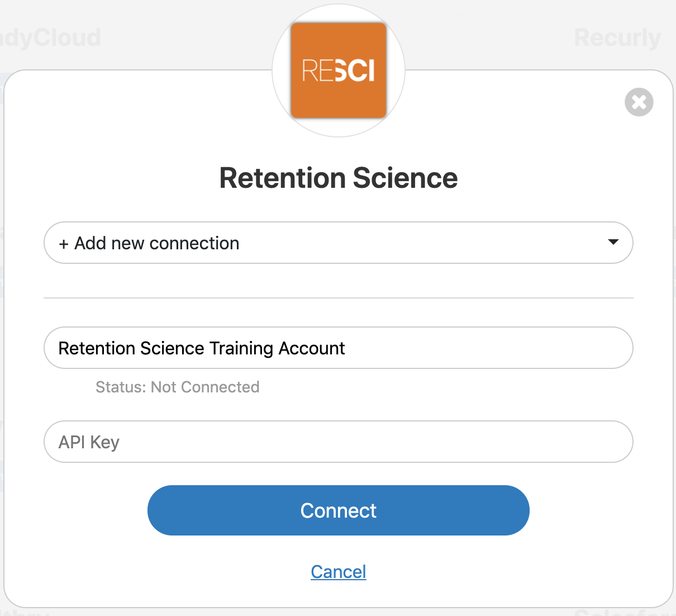676x616 pixels.
Task: Click the word Account in the name field
Action: (311, 348)
